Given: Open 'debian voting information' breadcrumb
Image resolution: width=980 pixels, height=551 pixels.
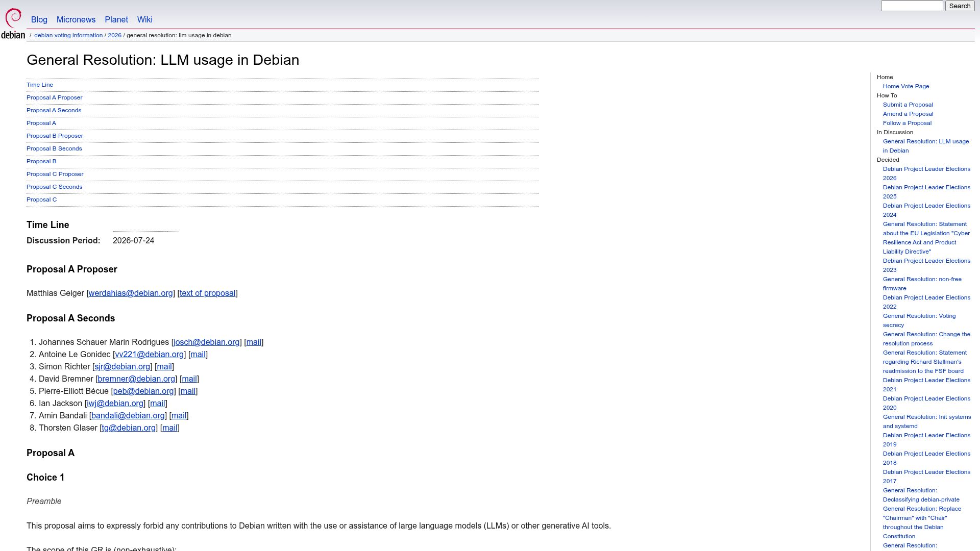Looking at the screenshot, I should [x=68, y=35].
